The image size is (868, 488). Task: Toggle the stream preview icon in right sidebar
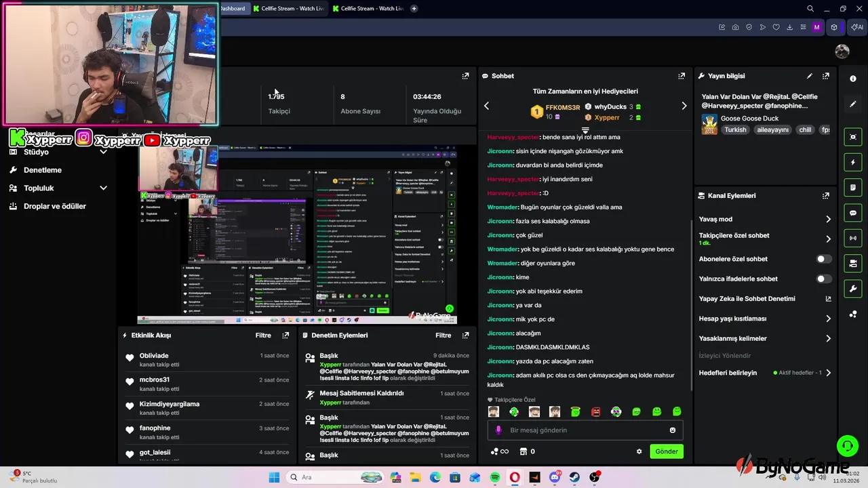click(853, 137)
